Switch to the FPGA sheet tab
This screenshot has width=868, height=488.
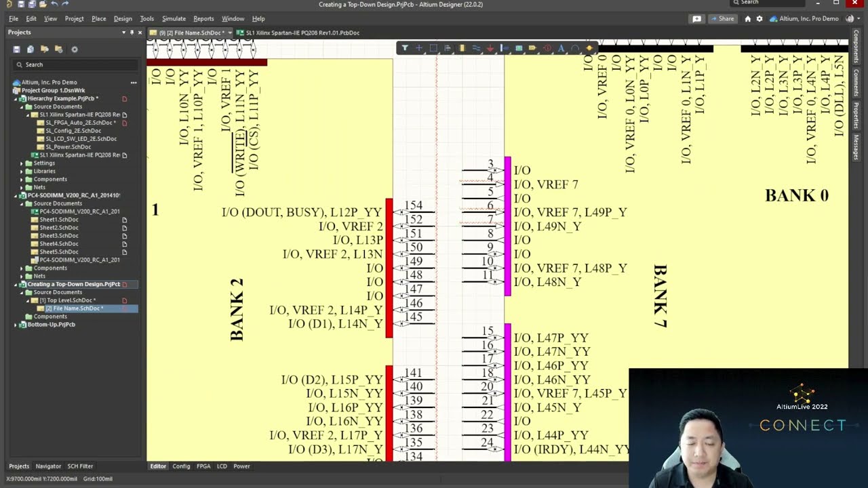point(203,466)
